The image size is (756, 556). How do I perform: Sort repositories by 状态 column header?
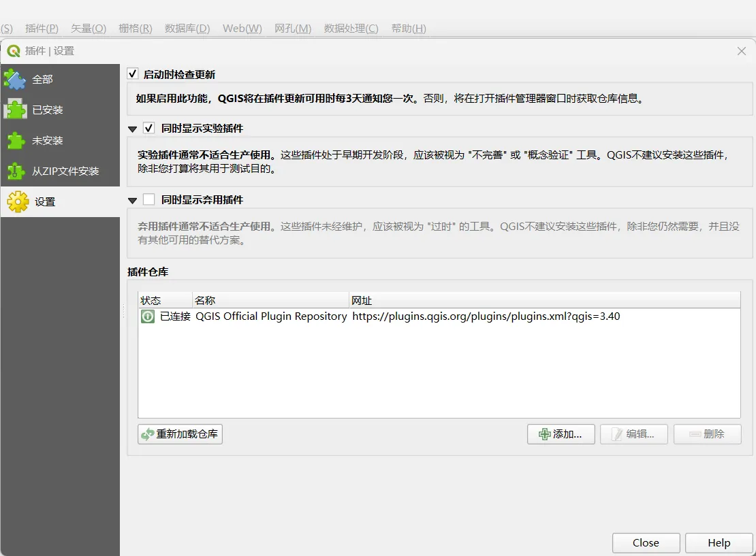coord(165,300)
